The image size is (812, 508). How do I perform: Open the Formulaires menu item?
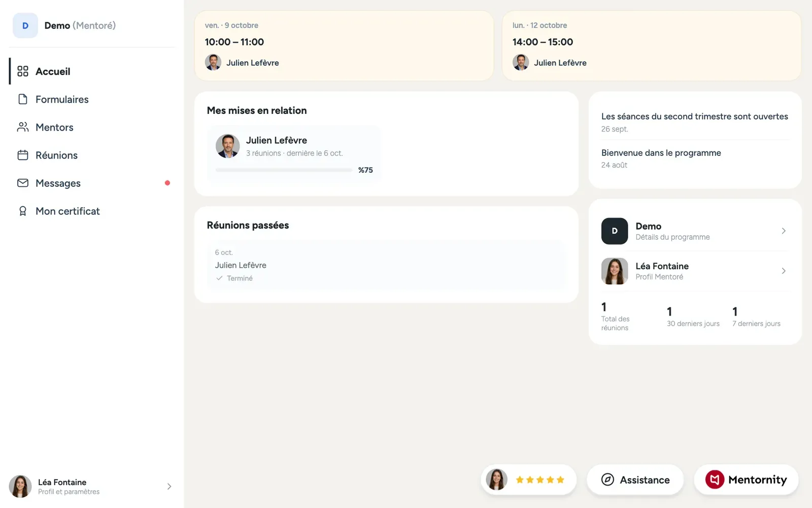click(92, 99)
